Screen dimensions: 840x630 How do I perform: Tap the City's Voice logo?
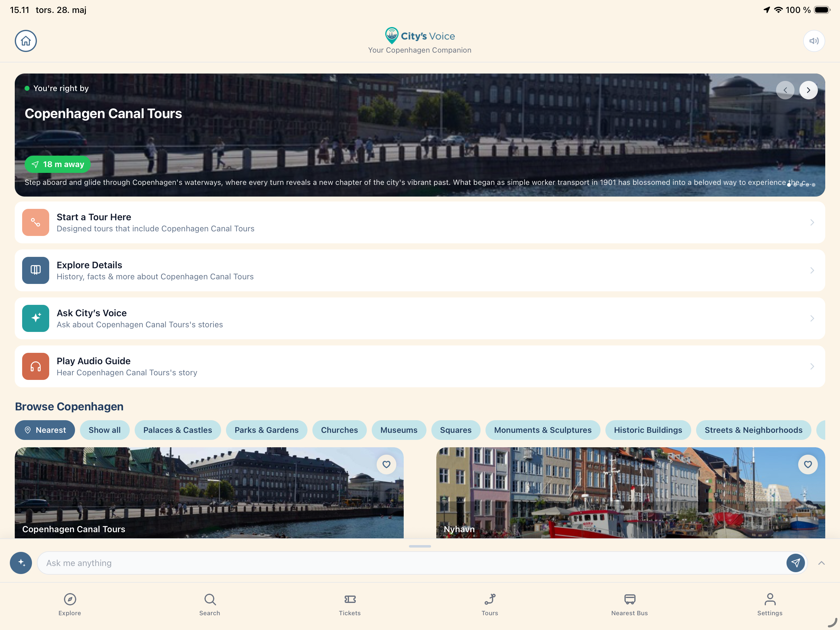click(x=420, y=36)
